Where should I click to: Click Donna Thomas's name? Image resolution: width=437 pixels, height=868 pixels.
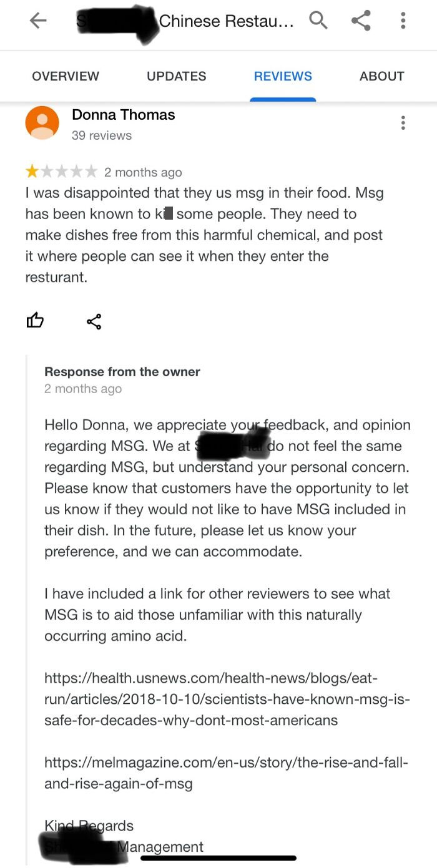[x=123, y=115]
